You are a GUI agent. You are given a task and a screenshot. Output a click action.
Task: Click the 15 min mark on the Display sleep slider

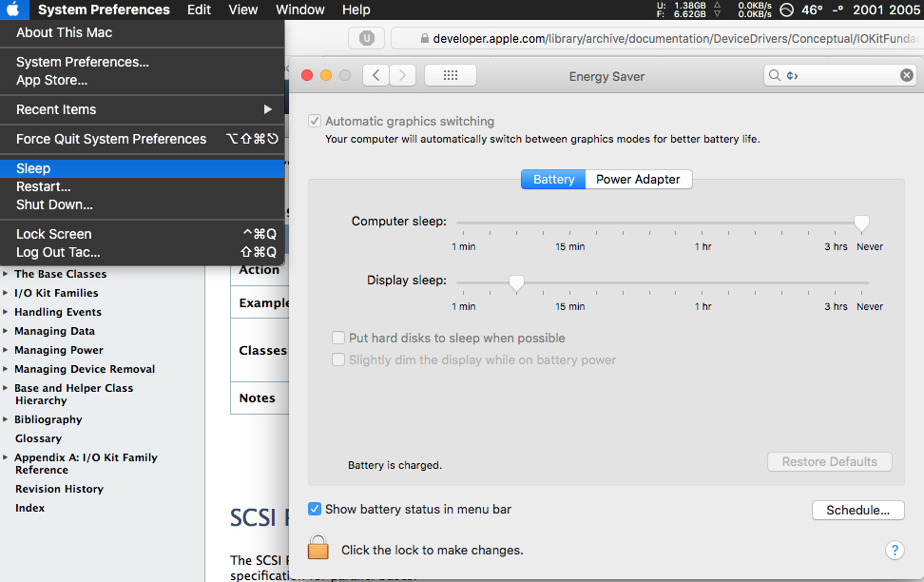pyautogui.click(x=569, y=293)
